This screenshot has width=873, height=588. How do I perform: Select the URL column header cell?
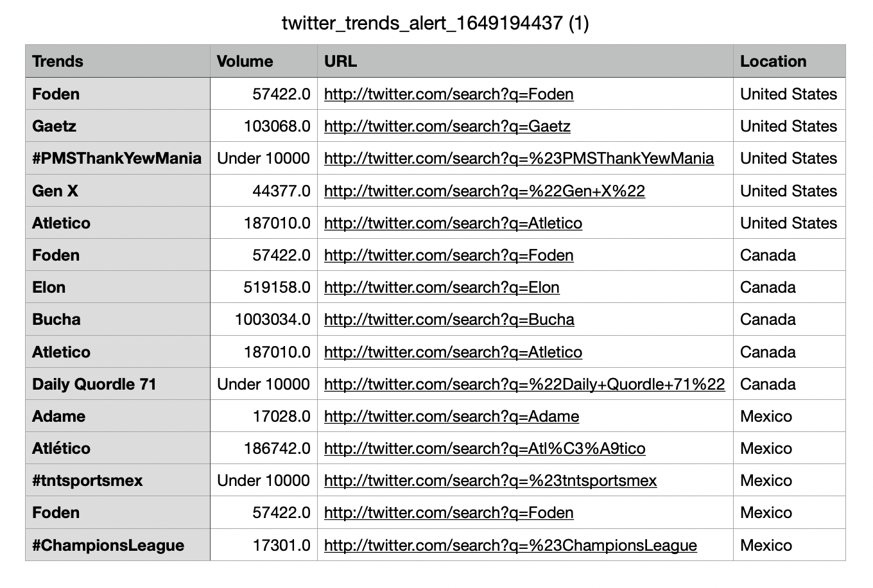pos(525,62)
